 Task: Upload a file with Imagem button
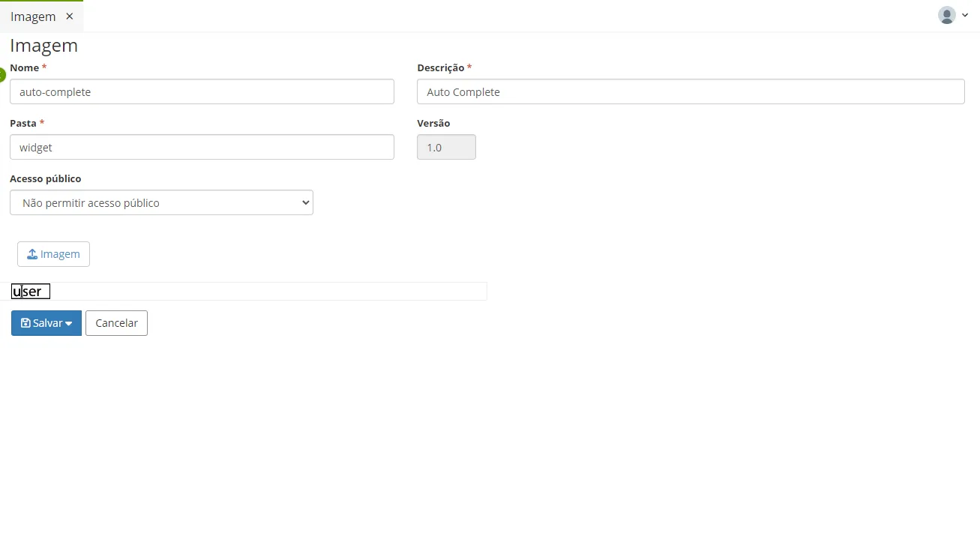tap(53, 254)
